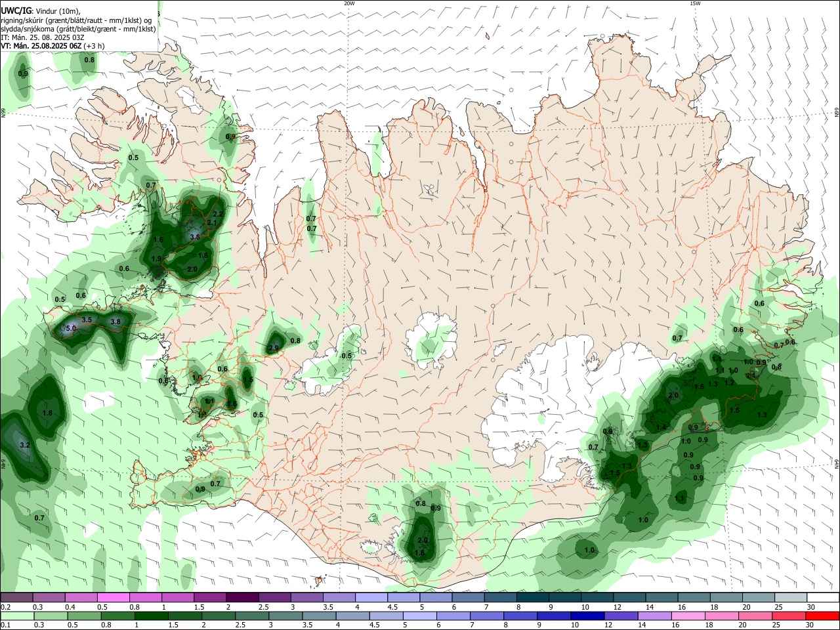Select the pale green 0.1 rain legend swatch
The image size is (840, 630).
click(18, 616)
